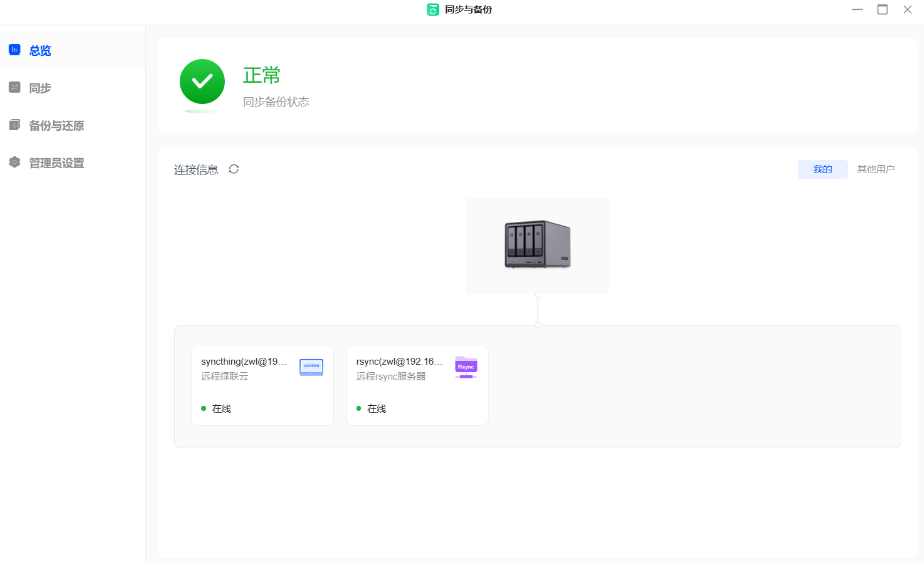Open the rsync connection card title
Image resolution: width=924 pixels, height=561 pixels.
point(399,361)
